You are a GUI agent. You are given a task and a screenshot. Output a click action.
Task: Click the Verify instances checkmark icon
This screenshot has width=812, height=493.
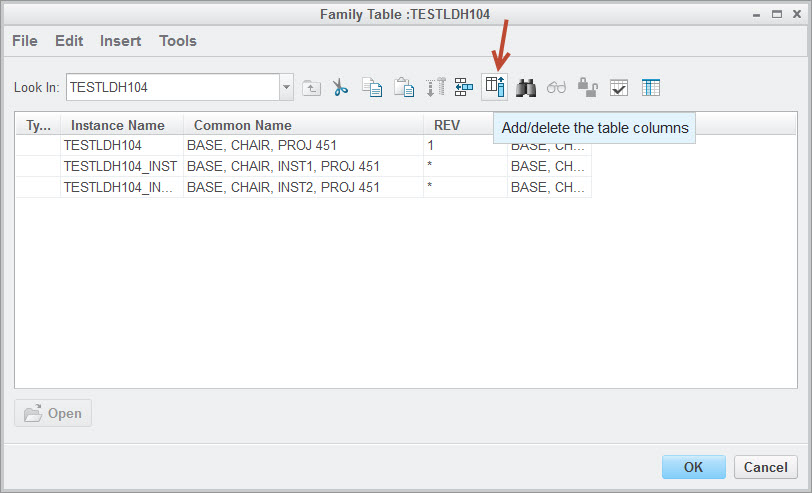point(619,88)
